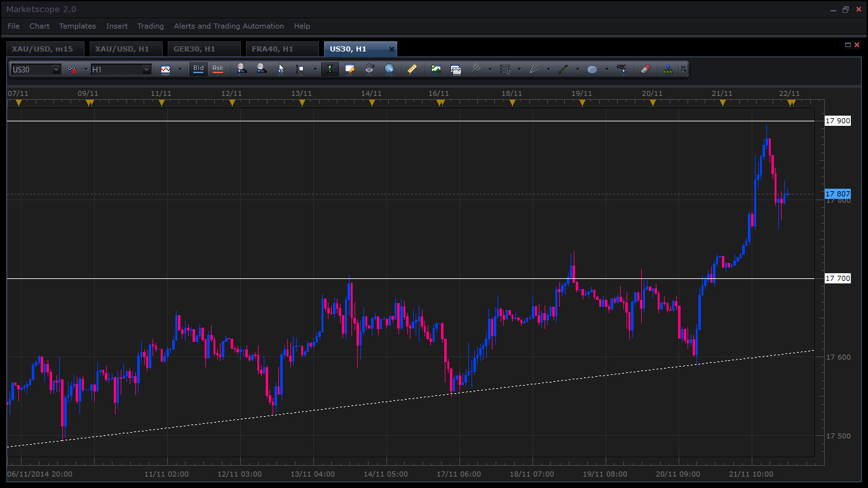
Task: Click the 12/11 day marker triangle
Action: coord(232,103)
